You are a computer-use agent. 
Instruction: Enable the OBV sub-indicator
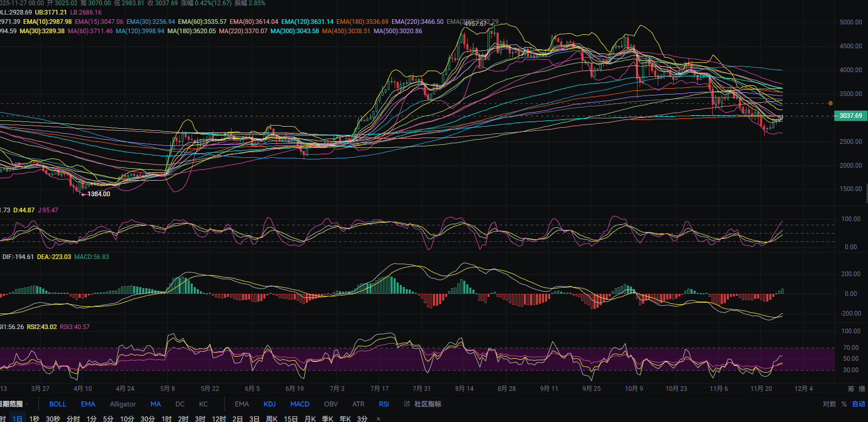[331, 404]
